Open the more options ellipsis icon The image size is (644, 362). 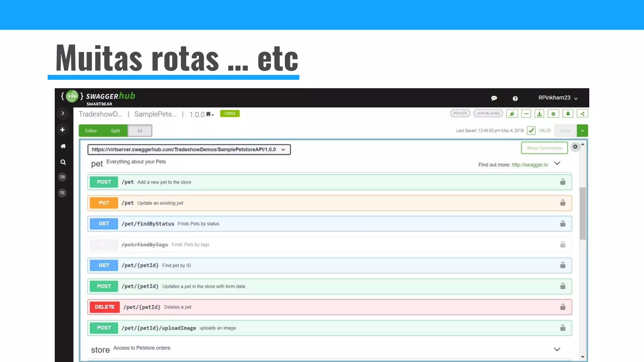[526, 114]
